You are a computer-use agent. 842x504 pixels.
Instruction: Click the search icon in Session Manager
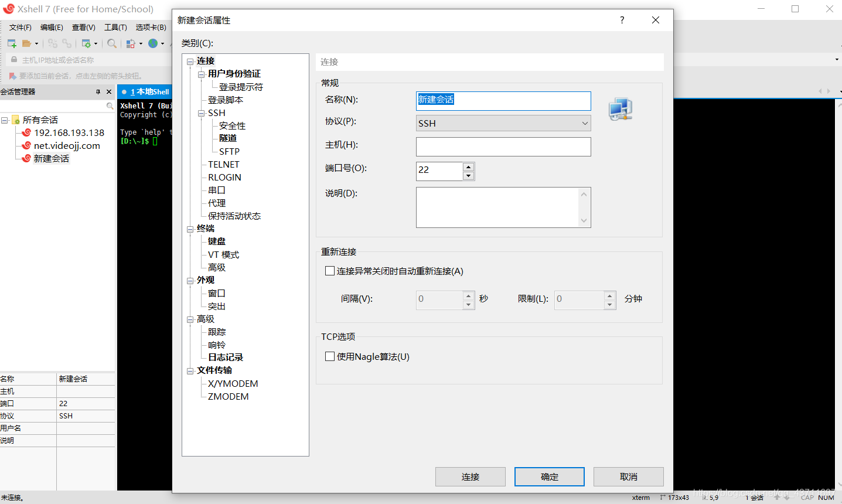pyautogui.click(x=110, y=106)
